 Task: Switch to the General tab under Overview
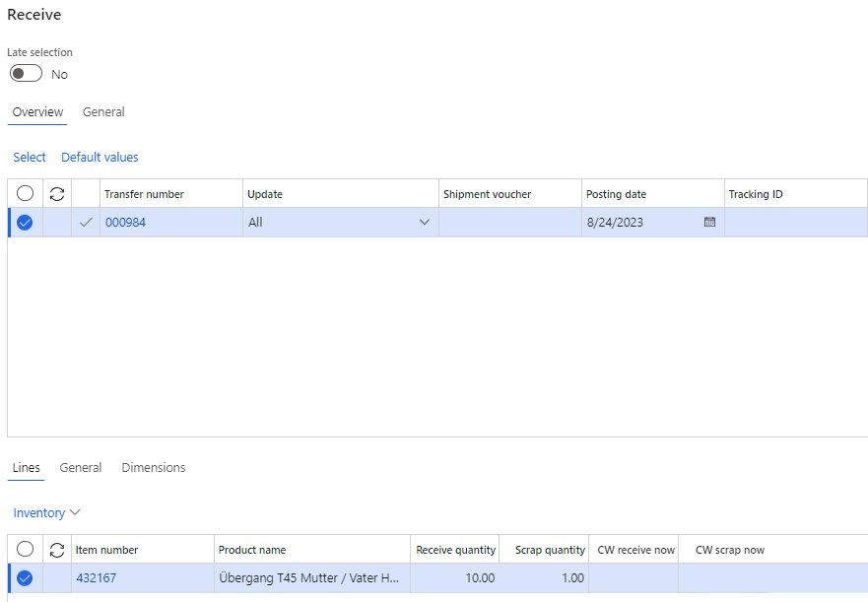(102, 111)
